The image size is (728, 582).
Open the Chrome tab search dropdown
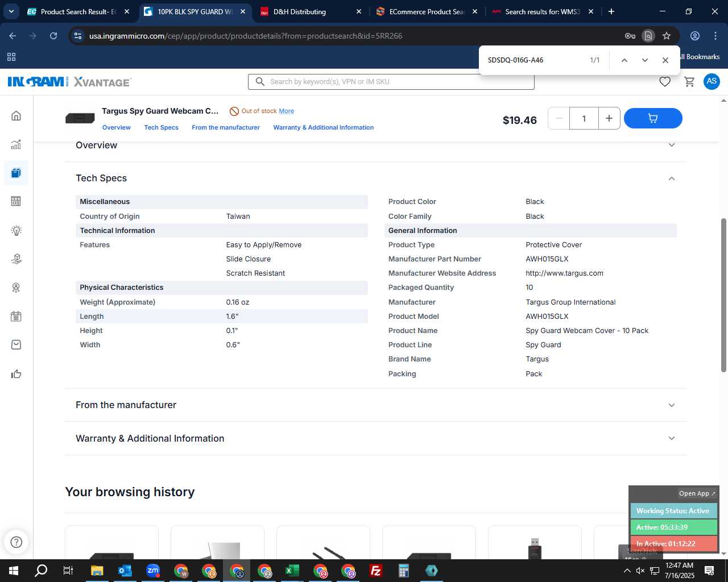coord(11,11)
